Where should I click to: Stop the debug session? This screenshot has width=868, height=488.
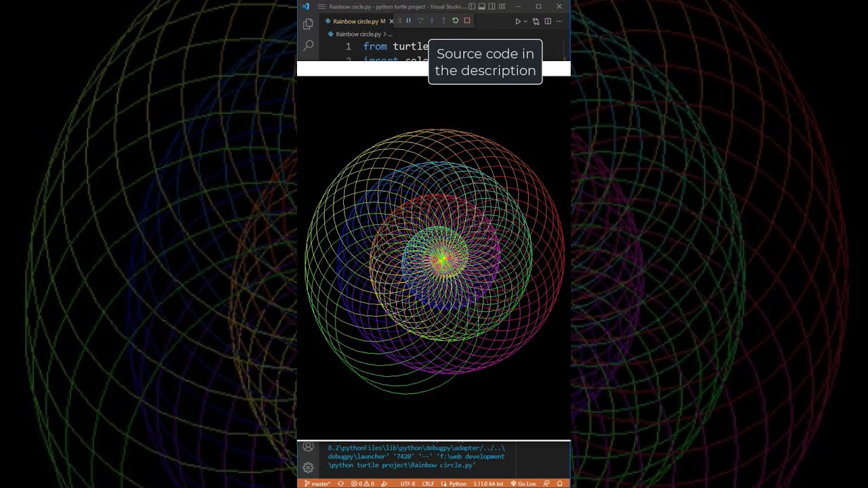467,20
